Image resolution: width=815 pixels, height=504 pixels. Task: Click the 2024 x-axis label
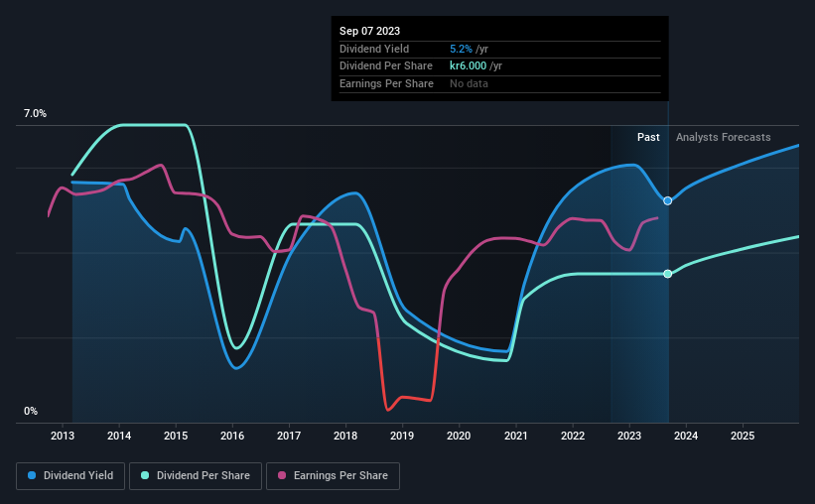686,436
